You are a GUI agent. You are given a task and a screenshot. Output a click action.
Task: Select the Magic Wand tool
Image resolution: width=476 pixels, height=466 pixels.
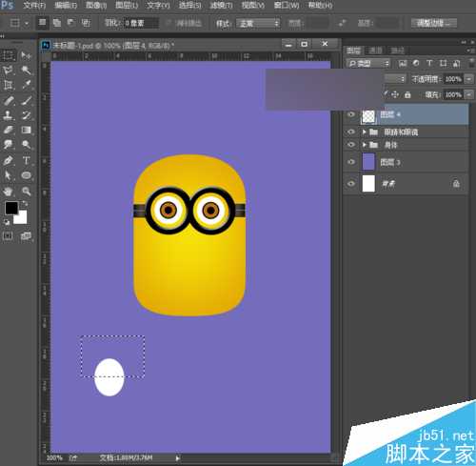click(x=27, y=70)
